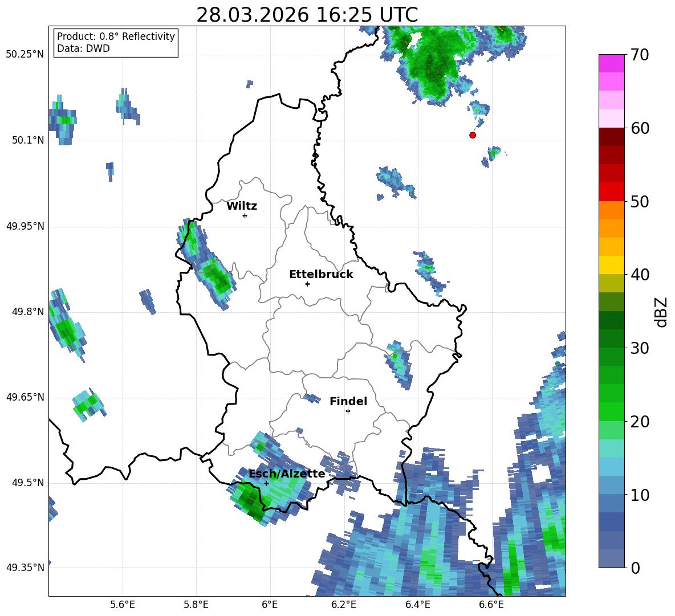675x616 pixels.
Task: Click the 49.95°N latitude label
Action: point(25,226)
